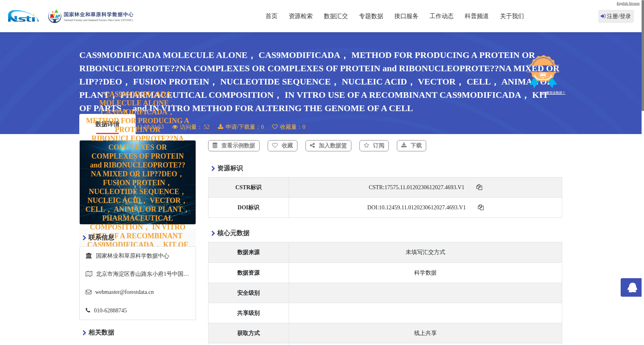
Task: Copy the DOI identifier
Action: click(481, 207)
